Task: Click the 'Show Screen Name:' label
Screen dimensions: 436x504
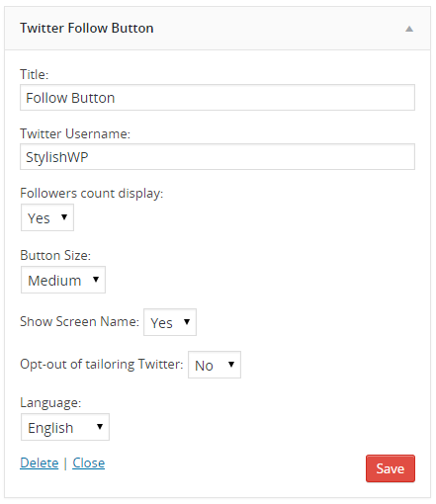Action: tap(80, 321)
